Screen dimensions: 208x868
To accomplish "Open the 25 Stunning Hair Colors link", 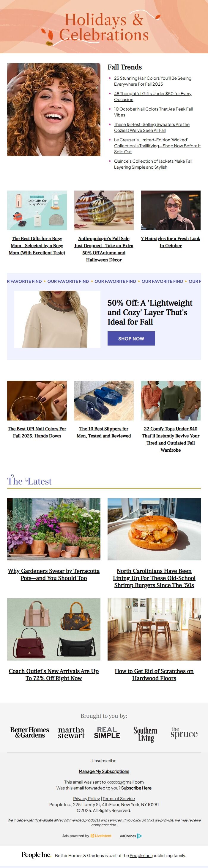I will click(x=153, y=81).
